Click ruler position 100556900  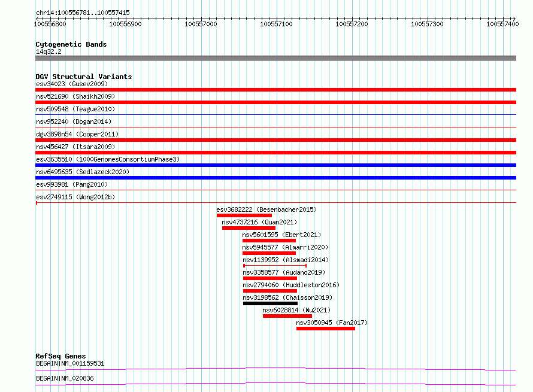click(x=125, y=24)
